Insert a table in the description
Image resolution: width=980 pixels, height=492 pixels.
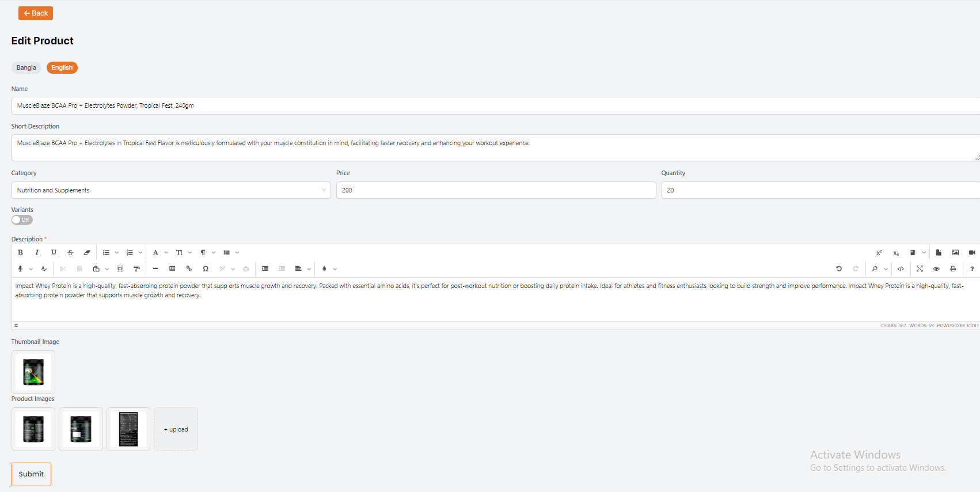pyautogui.click(x=172, y=268)
